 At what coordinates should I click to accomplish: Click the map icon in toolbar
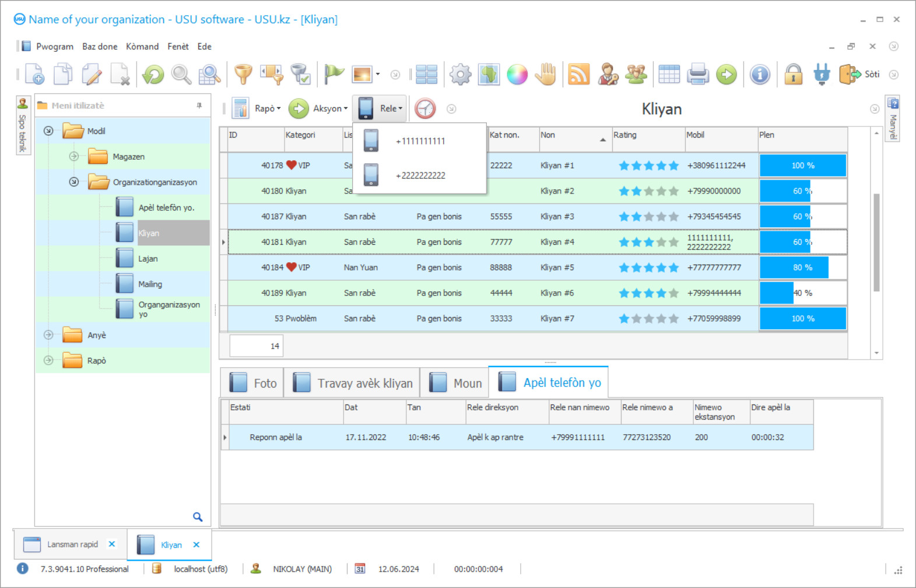(489, 75)
